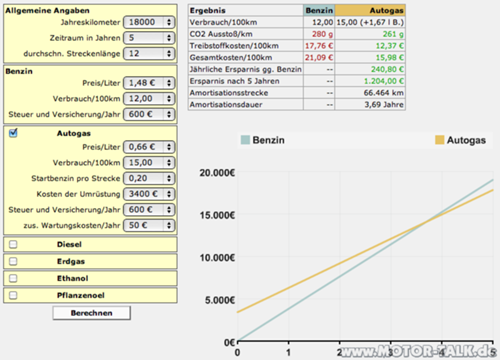Select the Benzin column header in results

tap(319, 10)
